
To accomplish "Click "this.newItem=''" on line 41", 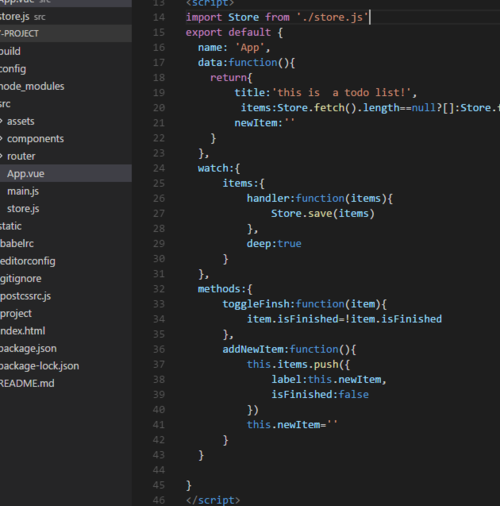I will [x=292, y=425].
